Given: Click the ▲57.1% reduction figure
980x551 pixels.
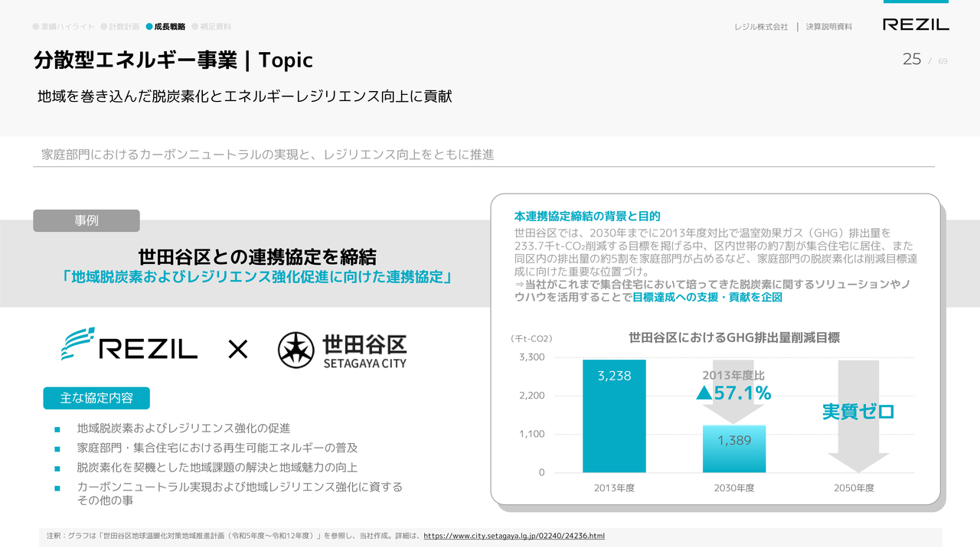Looking at the screenshot, I should pos(733,393).
